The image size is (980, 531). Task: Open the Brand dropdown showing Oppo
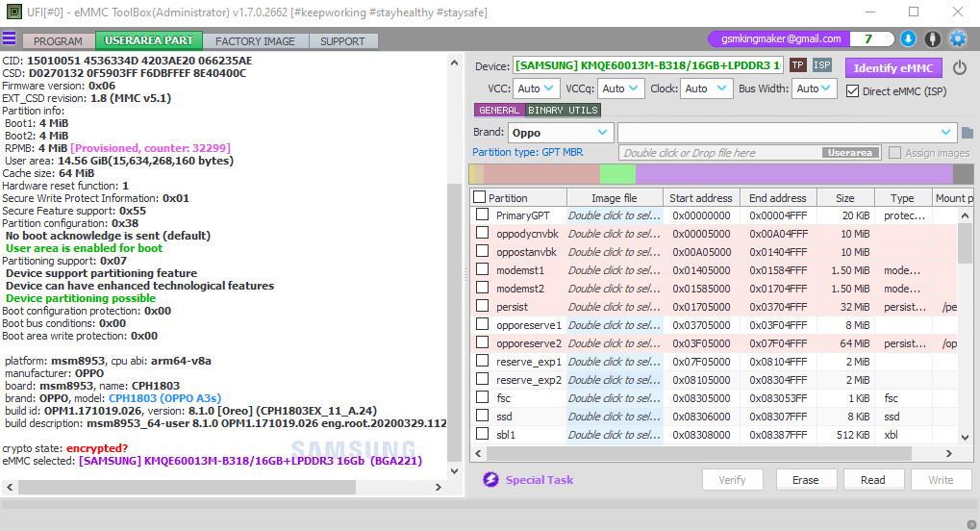pyautogui.click(x=560, y=133)
